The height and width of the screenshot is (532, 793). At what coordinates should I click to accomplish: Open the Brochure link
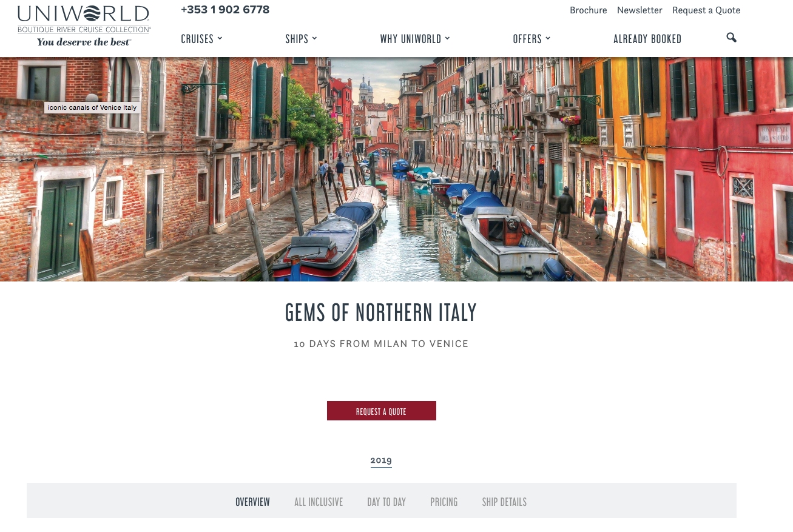[x=588, y=10]
